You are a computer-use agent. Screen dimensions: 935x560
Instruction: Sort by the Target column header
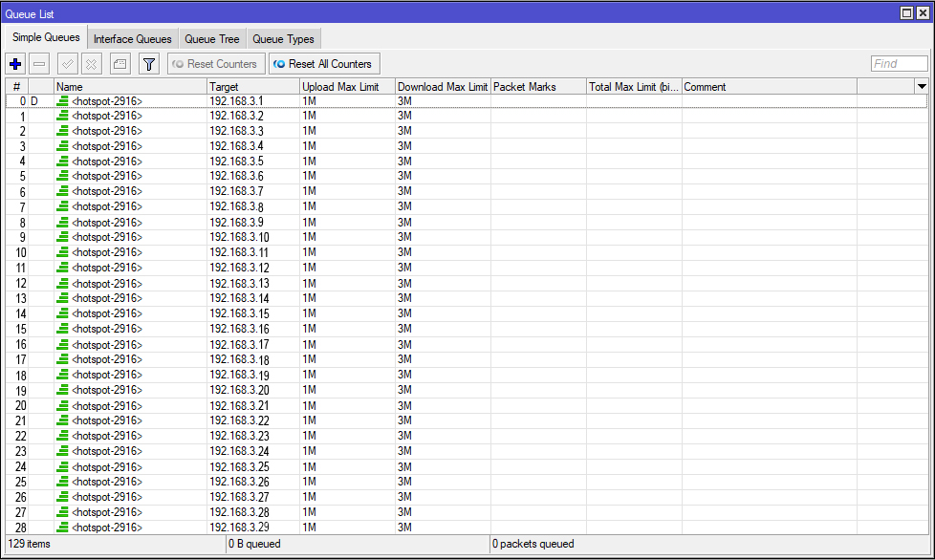pos(252,87)
